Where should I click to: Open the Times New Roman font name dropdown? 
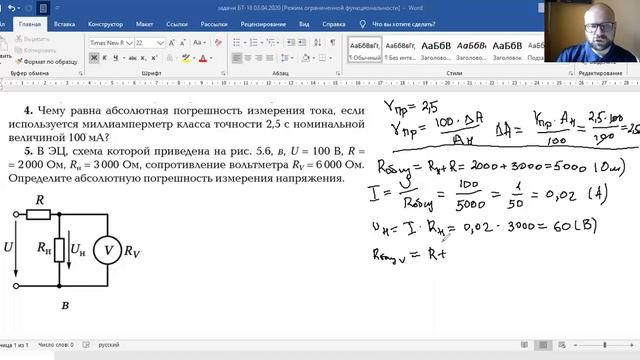[129, 43]
